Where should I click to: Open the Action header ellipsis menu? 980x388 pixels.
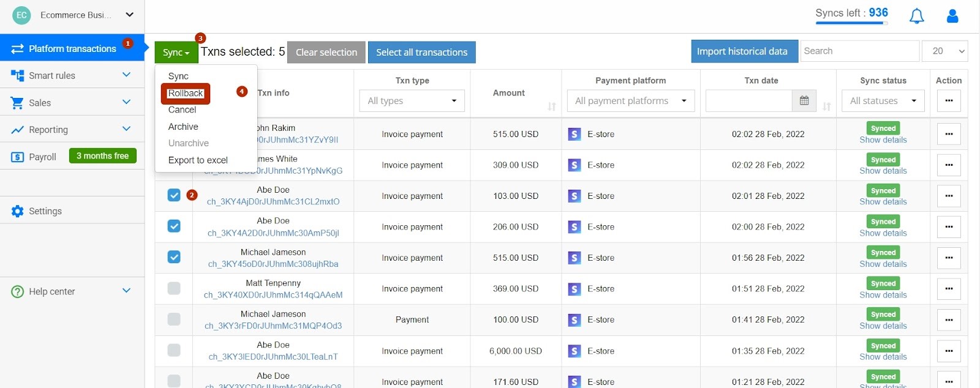(949, 100)
